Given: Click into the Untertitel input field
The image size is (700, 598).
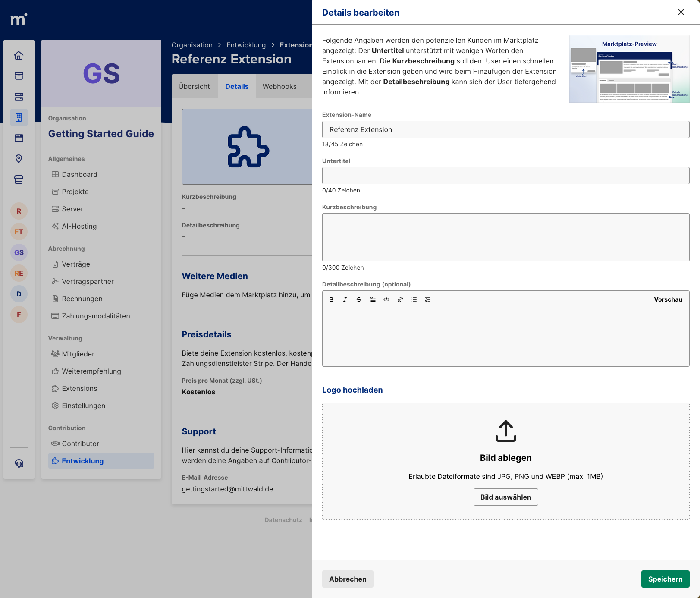Looking at the screenshot, I should coord(505,176).
